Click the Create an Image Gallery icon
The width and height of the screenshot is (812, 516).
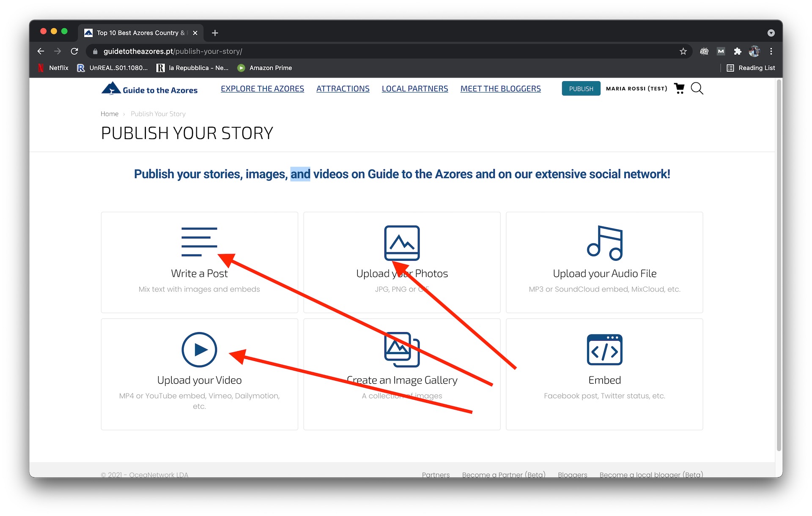[x=402, y=349]
